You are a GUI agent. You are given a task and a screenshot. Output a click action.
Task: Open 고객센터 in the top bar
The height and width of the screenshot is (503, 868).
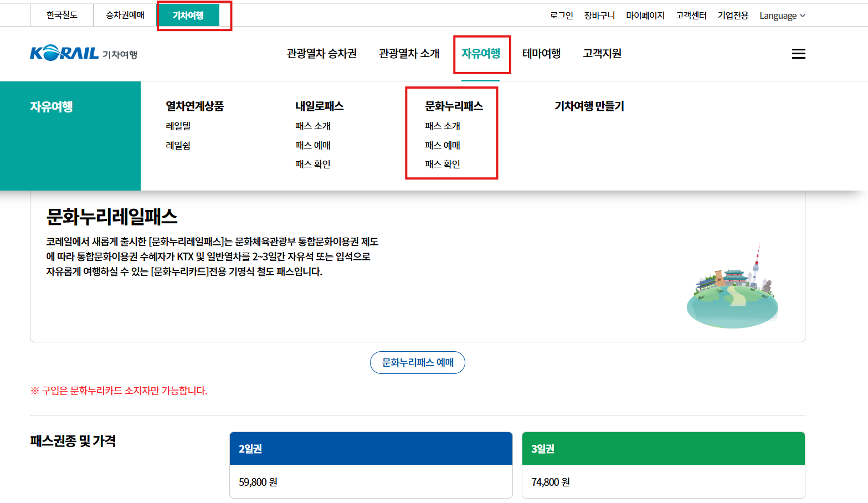coord(691,16)
